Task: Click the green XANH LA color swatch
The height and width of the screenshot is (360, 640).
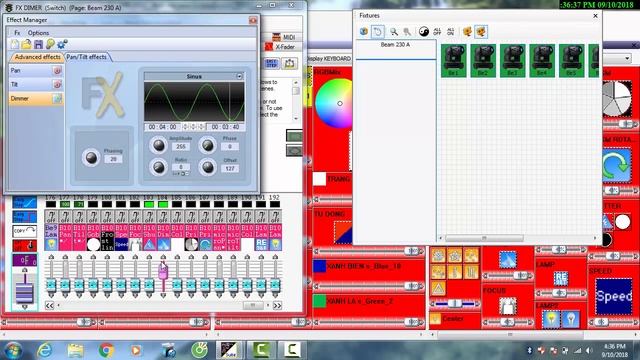Action: coord(320,301)
